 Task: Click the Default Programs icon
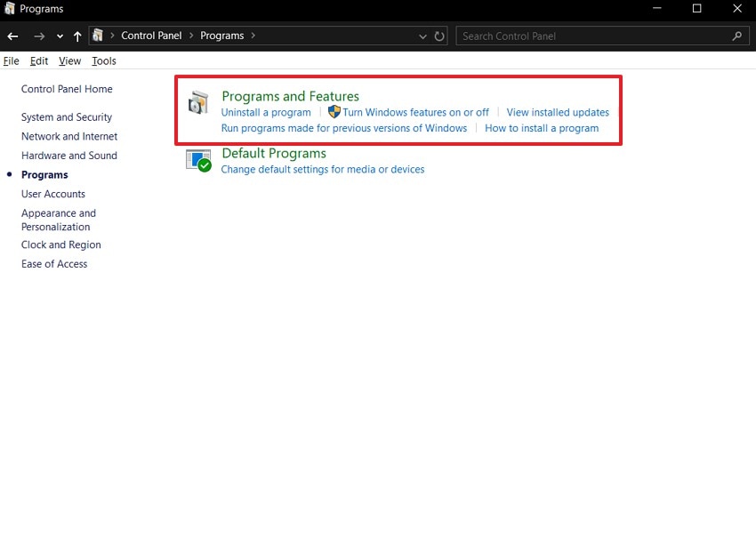coord(198,161)
